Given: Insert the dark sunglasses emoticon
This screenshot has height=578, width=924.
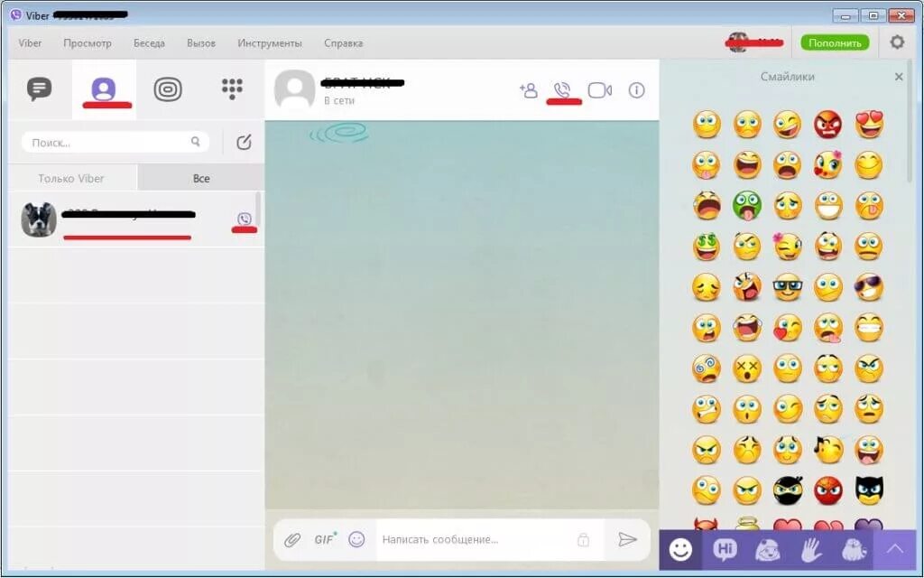Looking at the screenshot, I should click(x=869, y=287).
